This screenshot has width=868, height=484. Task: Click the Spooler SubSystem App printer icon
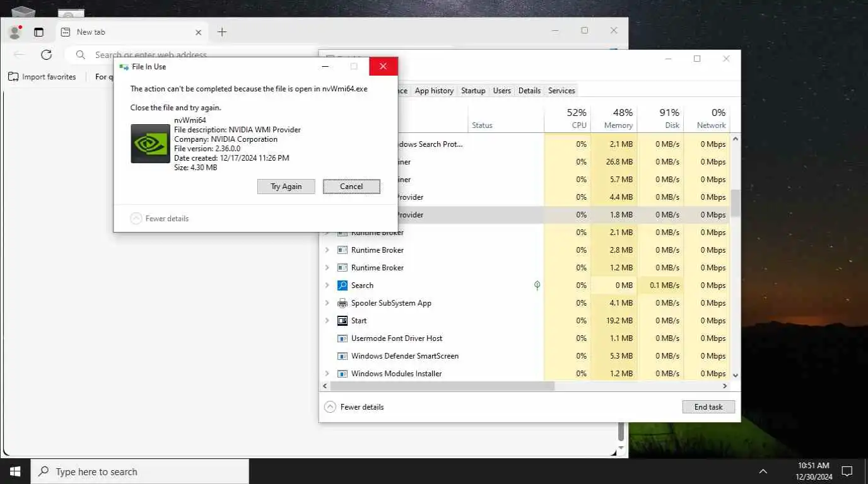pyautogui.click(x=343, y=303)
